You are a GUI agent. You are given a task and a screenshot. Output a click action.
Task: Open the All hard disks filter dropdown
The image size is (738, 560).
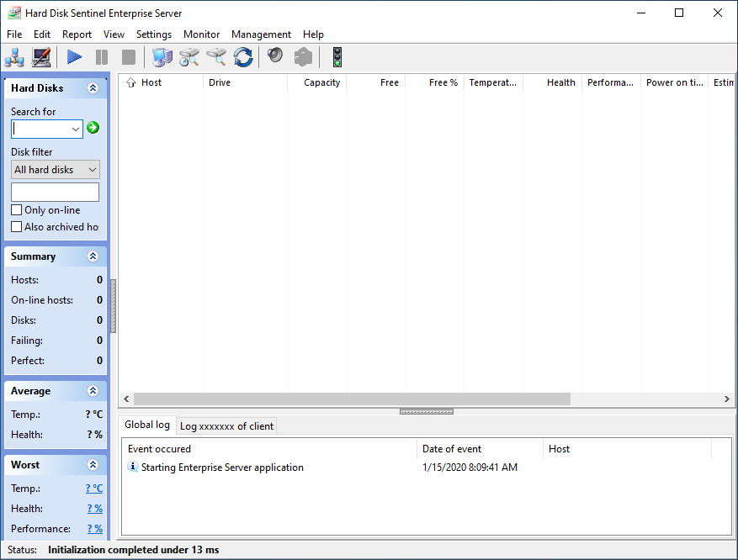[x=93, y=169]
